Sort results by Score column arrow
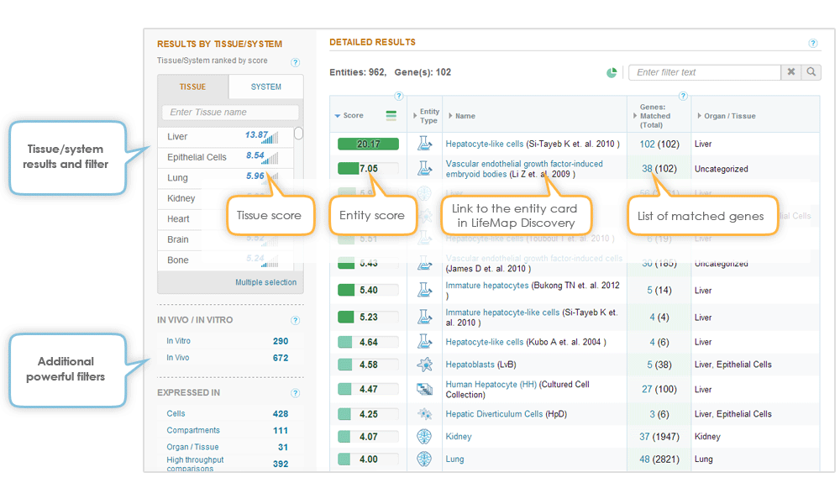This screenshot has height=504, width=840. tap(338, 116)
